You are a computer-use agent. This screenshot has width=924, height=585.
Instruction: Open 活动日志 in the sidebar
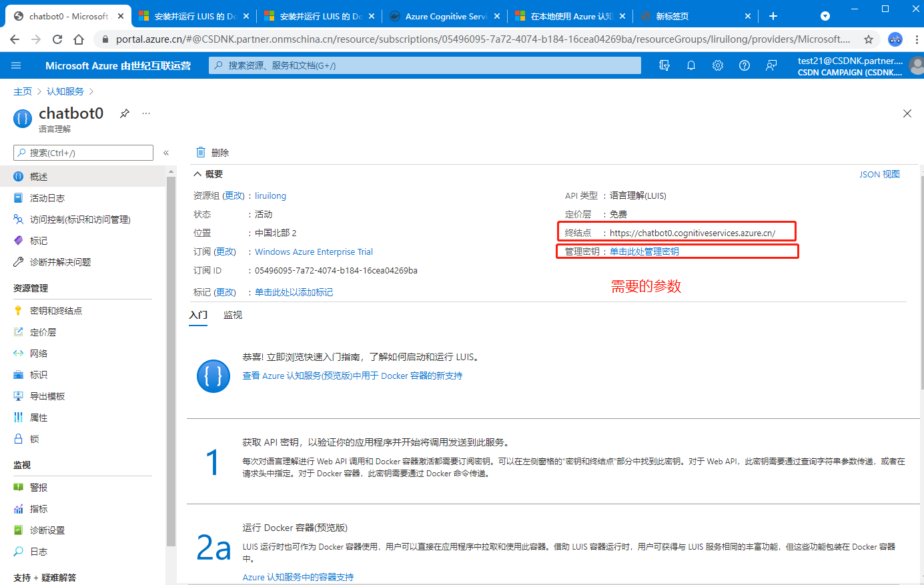click(x=83, y=198)
